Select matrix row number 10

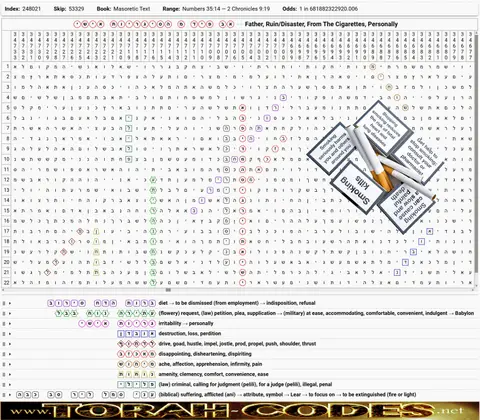click(7, 159)
